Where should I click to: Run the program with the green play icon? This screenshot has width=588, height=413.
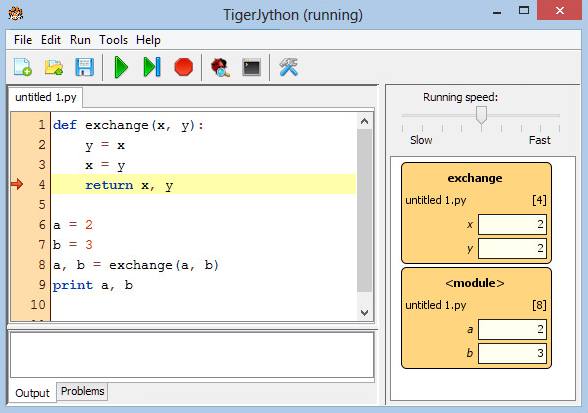(121, 67)
